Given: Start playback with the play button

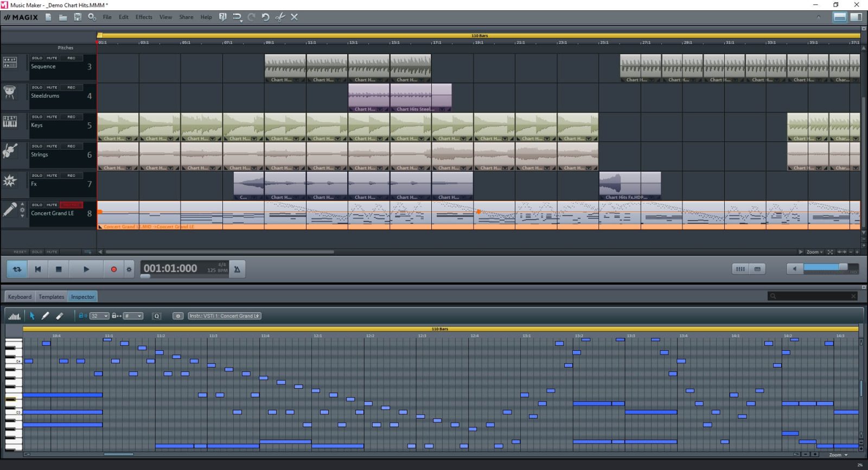Looking at the screenshot, I should pos(86,269).
